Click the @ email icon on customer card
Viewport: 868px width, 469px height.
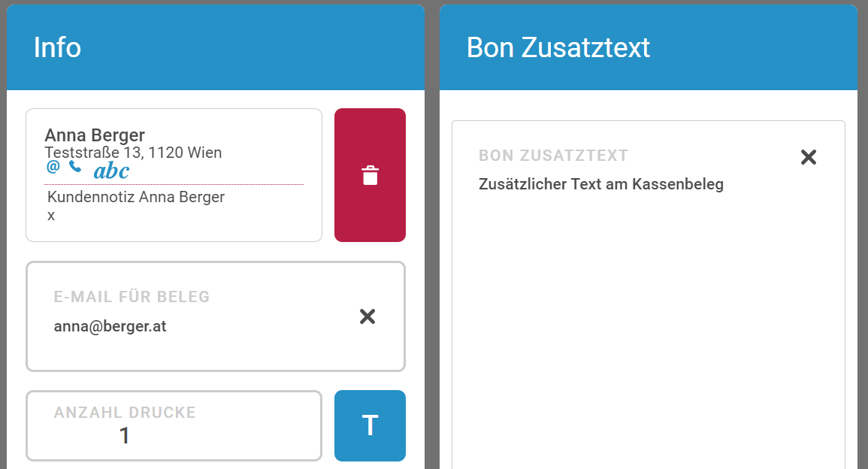click(x=53, y=167)
